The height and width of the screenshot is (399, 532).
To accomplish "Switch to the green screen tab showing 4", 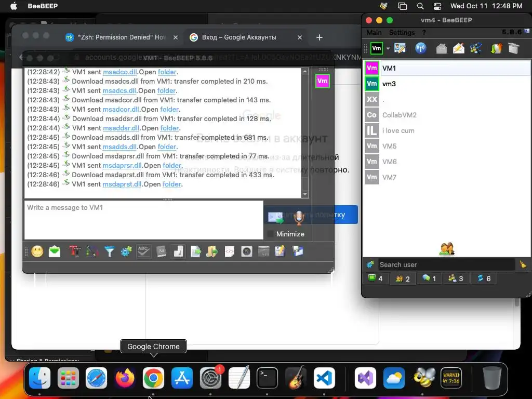I will [375, 278].
